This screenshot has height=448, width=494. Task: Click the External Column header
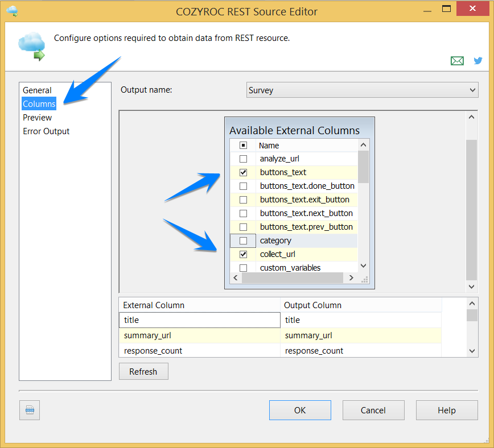coord(199,305)
